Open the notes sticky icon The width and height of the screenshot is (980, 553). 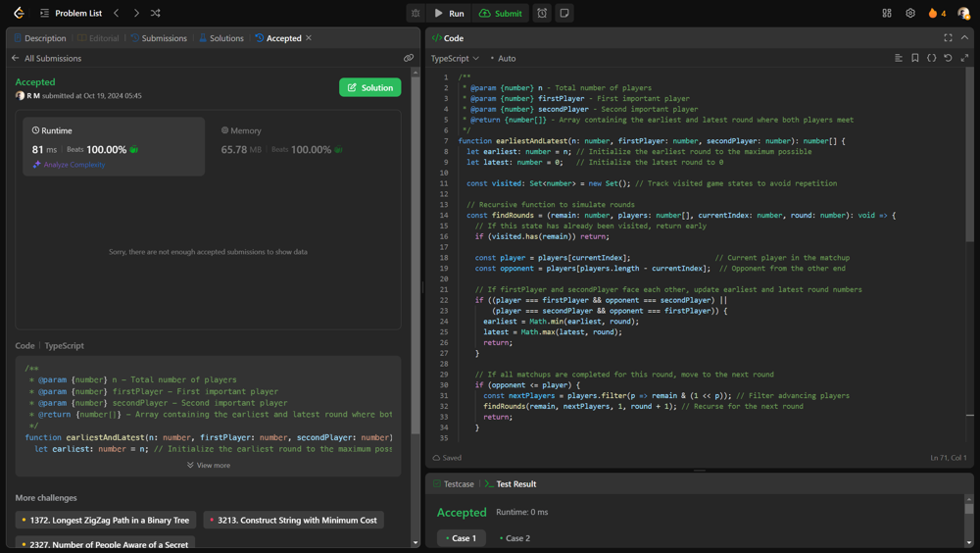point(564,13)
